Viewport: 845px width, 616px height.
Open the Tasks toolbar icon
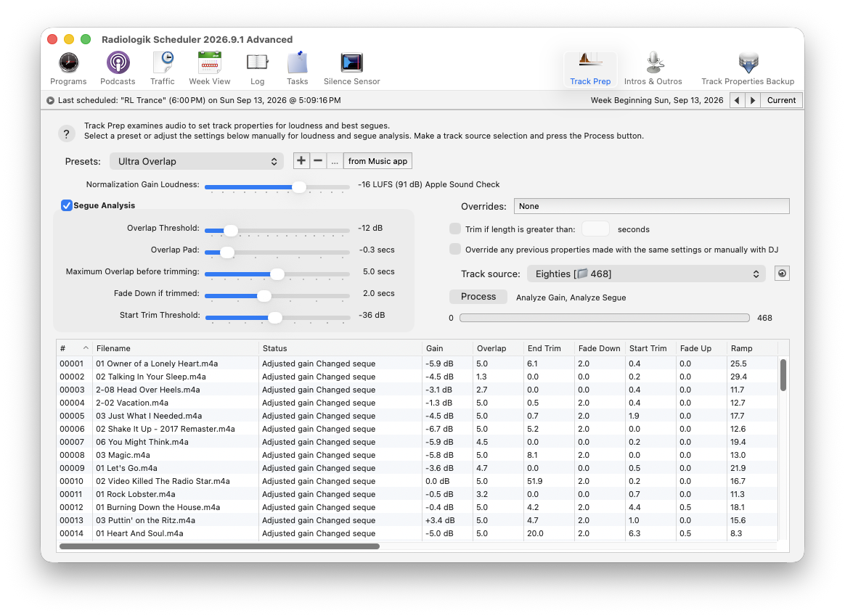tap(297, 68)
